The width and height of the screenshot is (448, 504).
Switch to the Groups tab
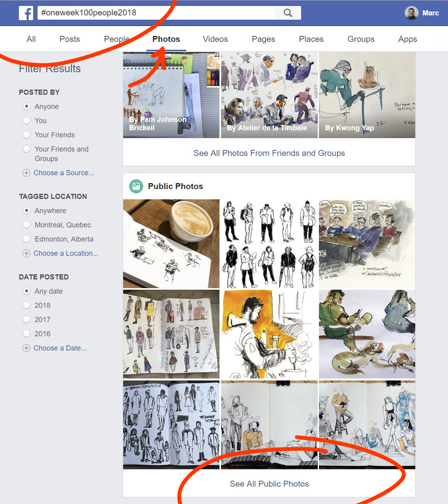tap(361, 39)
